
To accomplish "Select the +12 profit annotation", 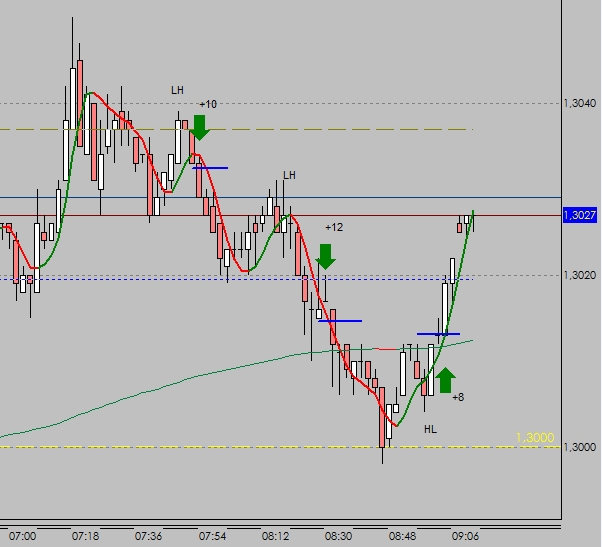I will (x=334, y=227).
